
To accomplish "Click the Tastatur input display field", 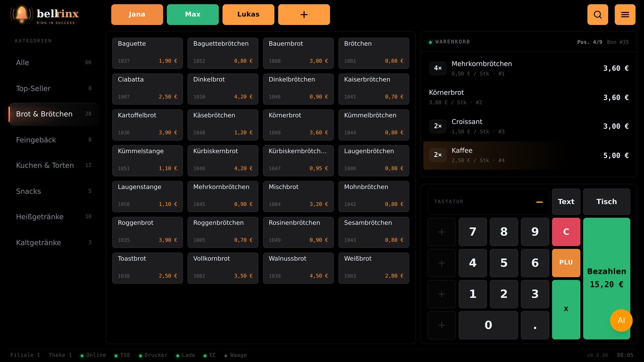I will 488,202.
